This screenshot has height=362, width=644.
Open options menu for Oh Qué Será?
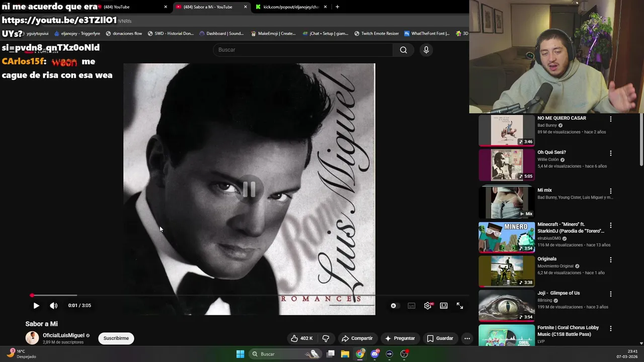(611, 153)
